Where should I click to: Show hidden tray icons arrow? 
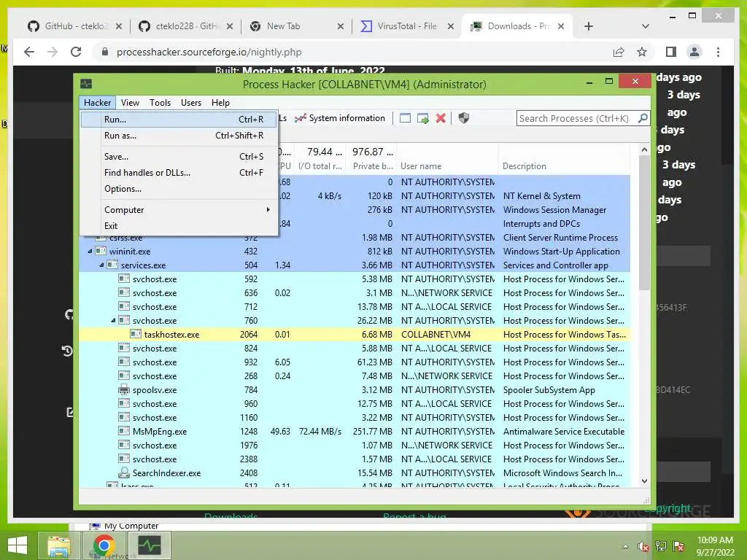625,547
